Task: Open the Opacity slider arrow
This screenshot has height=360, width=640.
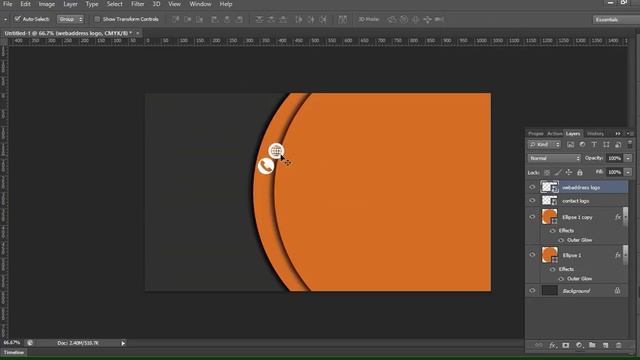Action: coord(628,158)
